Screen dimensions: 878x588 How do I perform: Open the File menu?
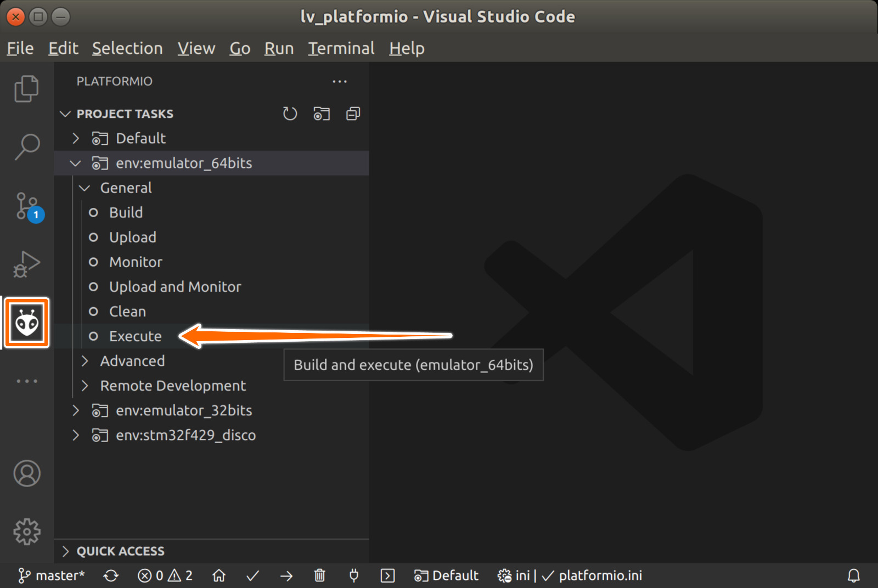(20, 48)
